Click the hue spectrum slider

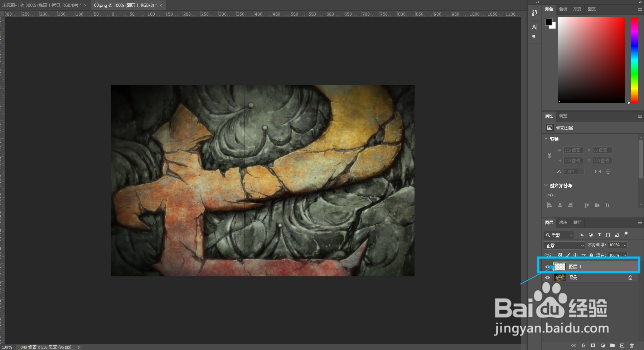(x=634, y=60)
